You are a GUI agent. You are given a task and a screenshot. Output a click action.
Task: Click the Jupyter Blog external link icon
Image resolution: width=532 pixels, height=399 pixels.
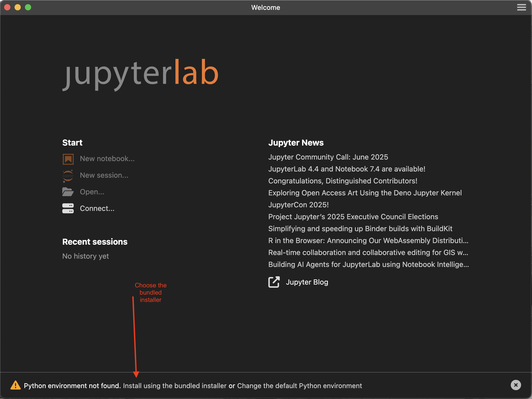(x=274, y=282)
